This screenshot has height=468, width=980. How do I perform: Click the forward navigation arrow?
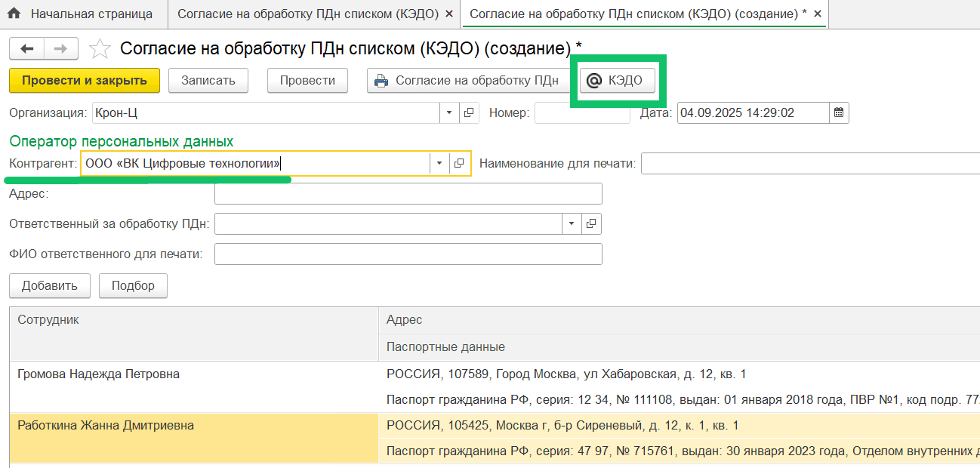tap(60, 49)
